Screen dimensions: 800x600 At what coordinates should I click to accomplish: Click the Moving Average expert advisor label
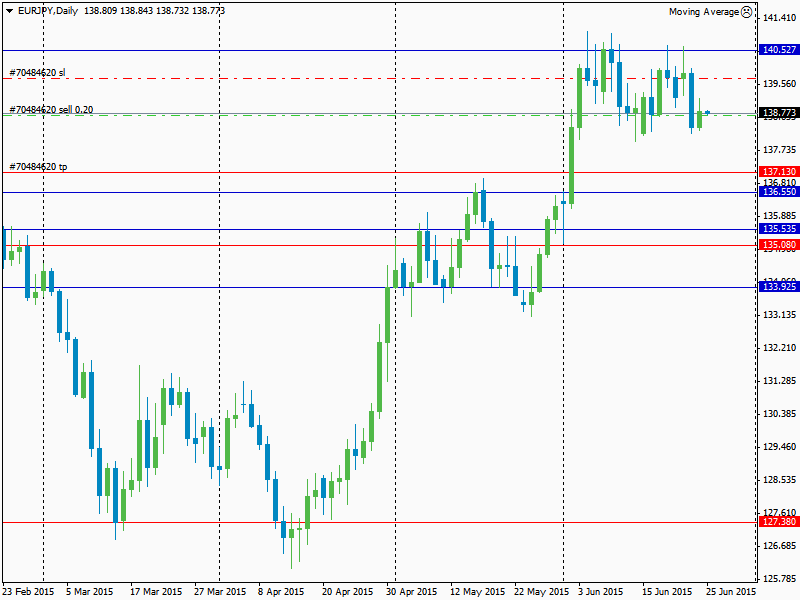[704, 12]
